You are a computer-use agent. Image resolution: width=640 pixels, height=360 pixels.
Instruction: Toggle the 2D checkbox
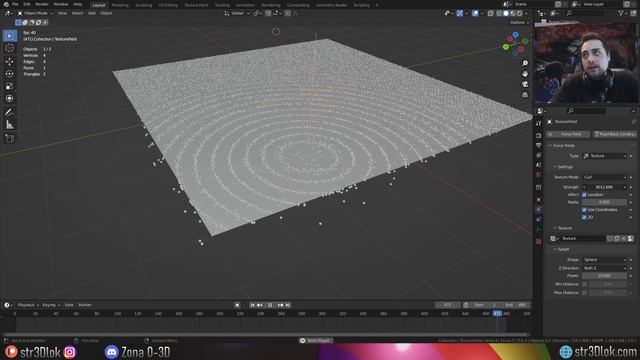click(x=584, y=218)
